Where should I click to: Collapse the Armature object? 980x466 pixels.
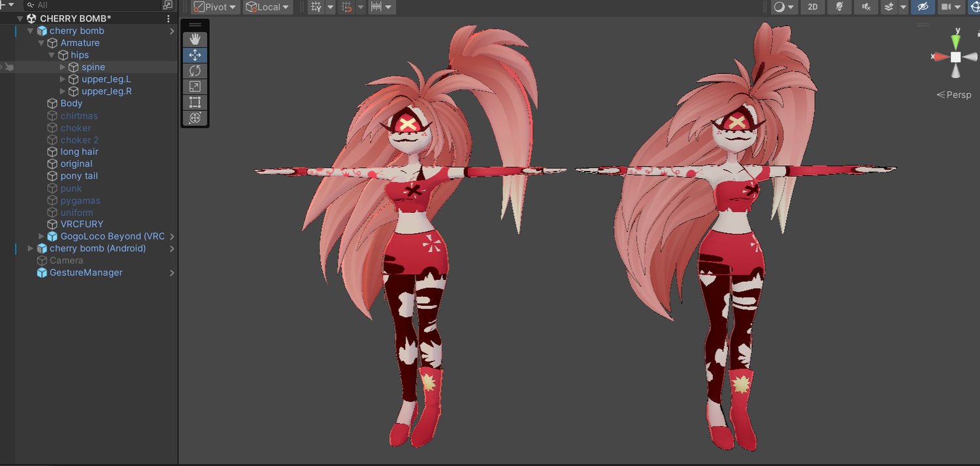[41, 43]
